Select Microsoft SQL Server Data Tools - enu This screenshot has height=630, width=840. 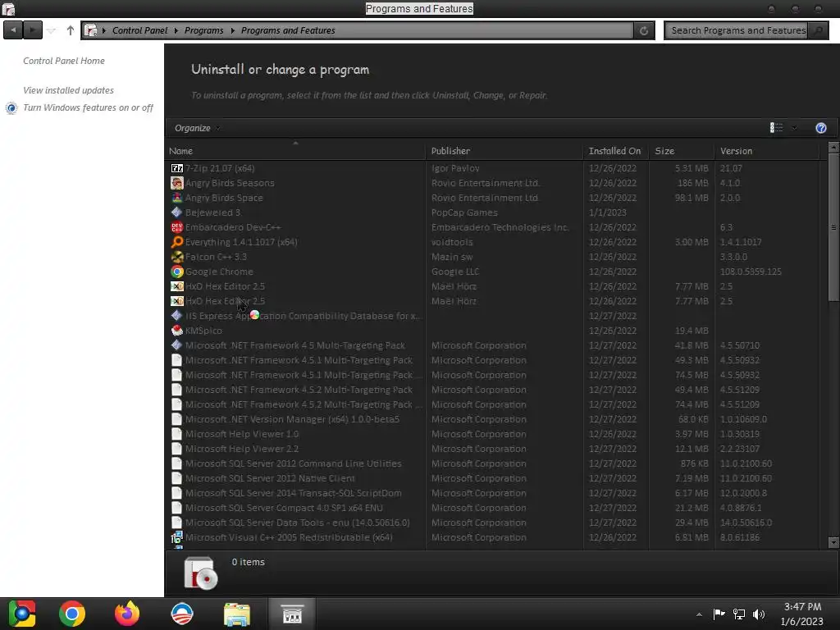coord(493,523)
